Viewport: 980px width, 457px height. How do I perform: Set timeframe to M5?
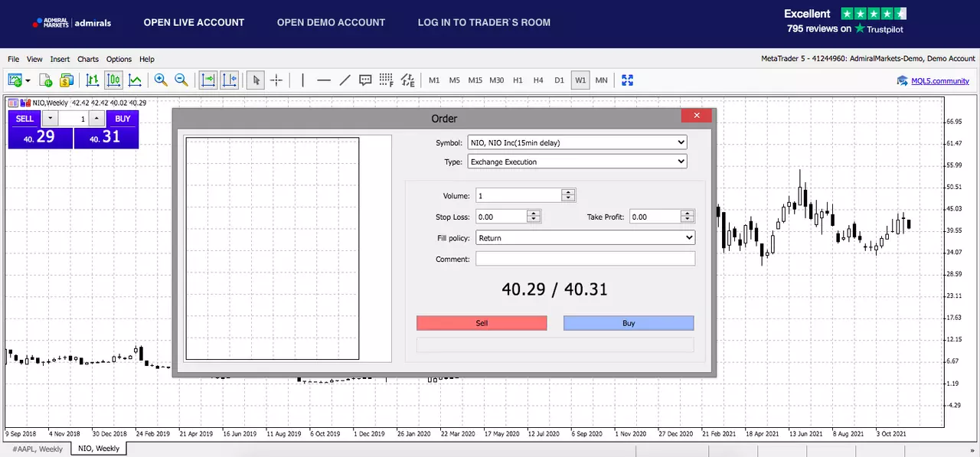454,80
